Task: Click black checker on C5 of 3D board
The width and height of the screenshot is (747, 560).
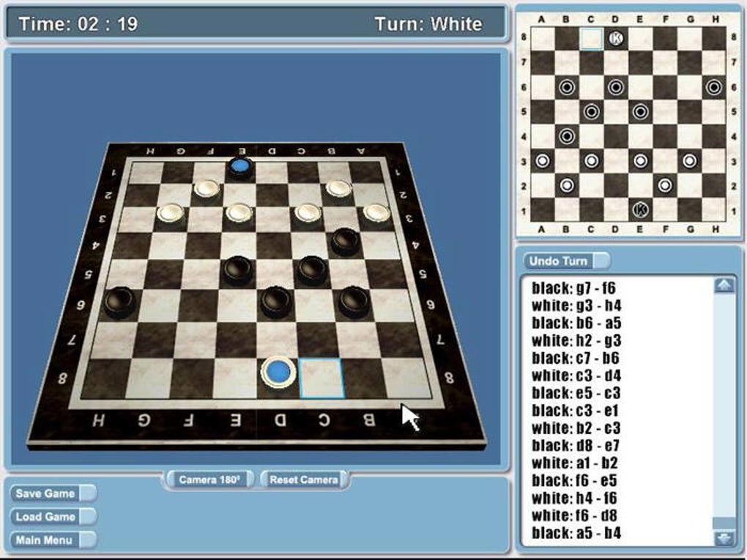Action: tap(311, 270)
